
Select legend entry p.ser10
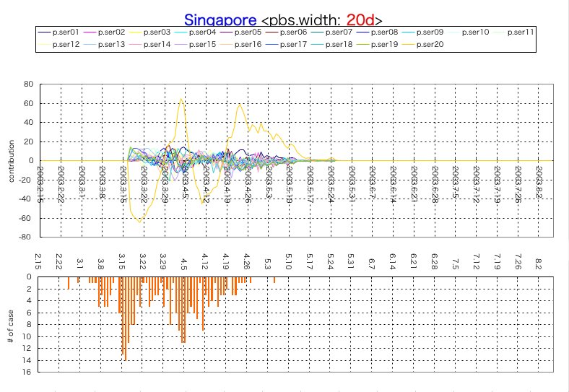469,32
